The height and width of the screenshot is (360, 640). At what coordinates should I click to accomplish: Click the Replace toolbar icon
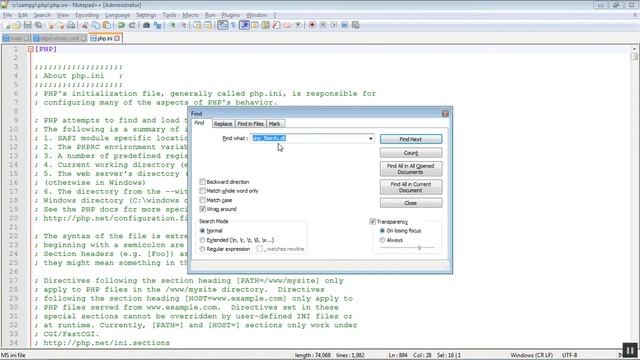pyautogui.click(x=158, y=25)
